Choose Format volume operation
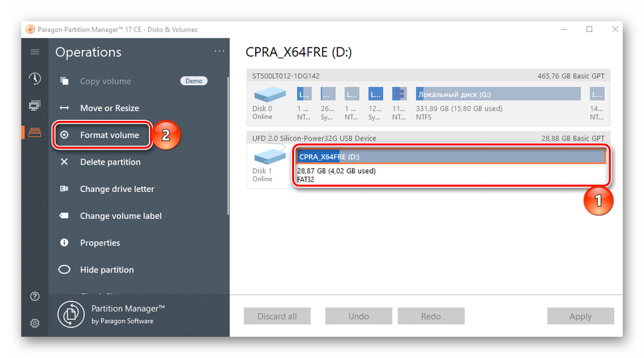The image size is (644, 358). coord(110,135)
